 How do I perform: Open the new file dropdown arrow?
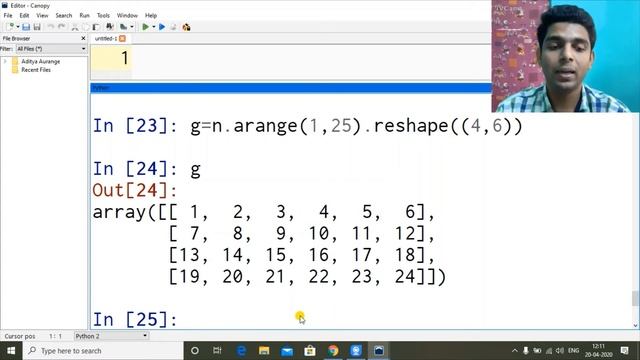(18, 27)
